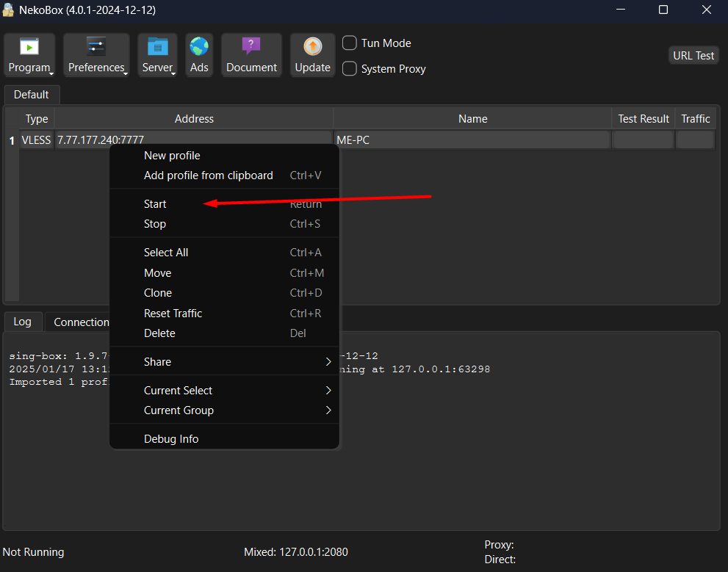
Task: Click Debug Info menu entry
Action: [x=171, y=439]
